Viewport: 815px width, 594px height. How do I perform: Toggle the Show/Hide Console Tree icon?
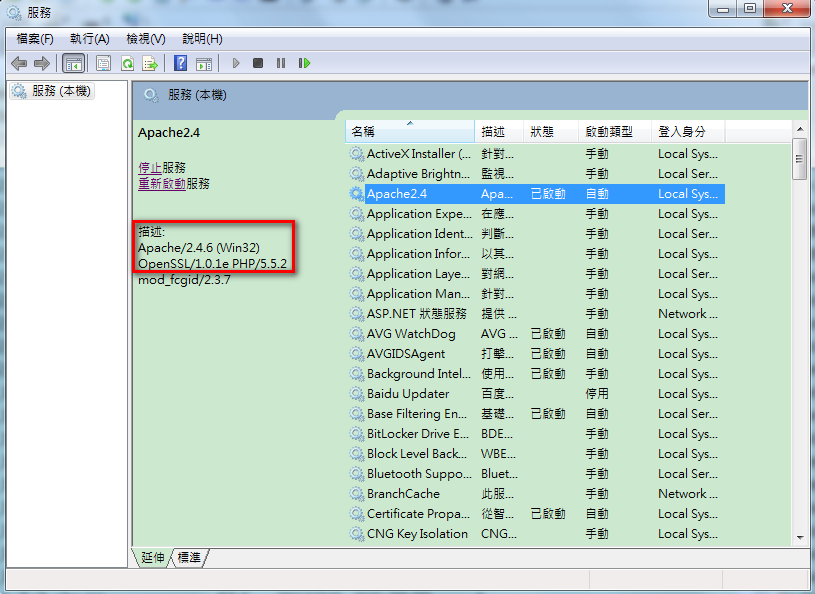click(73, 63)
